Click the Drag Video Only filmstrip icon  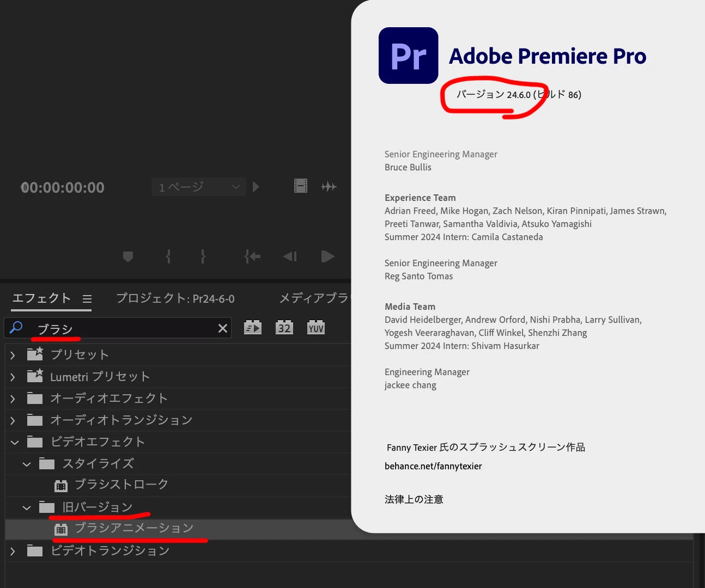click(x=301, y=186)
